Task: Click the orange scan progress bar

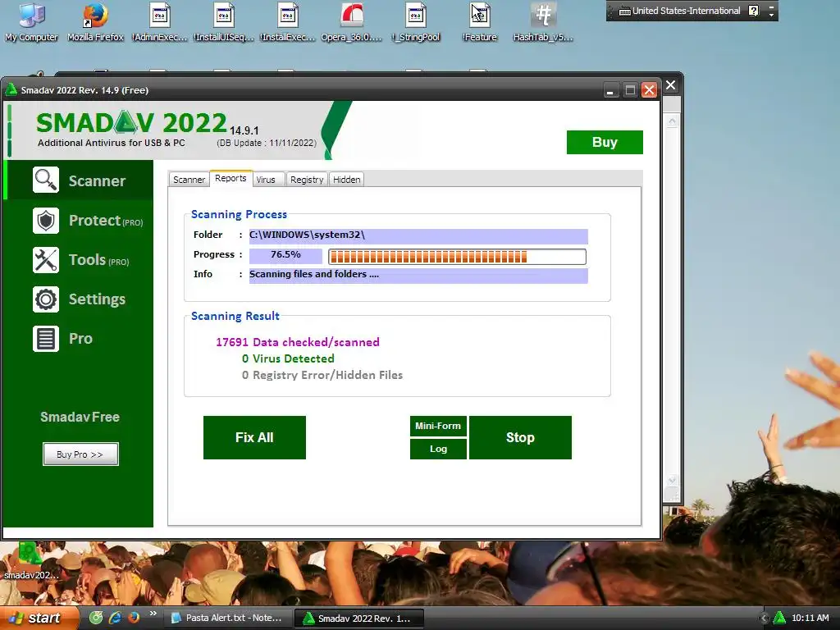Action: [458, 257]
